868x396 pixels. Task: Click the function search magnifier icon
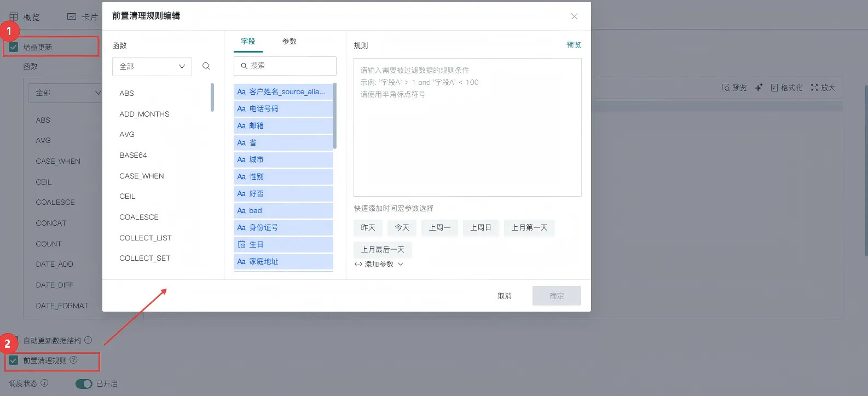coord(206,66)
